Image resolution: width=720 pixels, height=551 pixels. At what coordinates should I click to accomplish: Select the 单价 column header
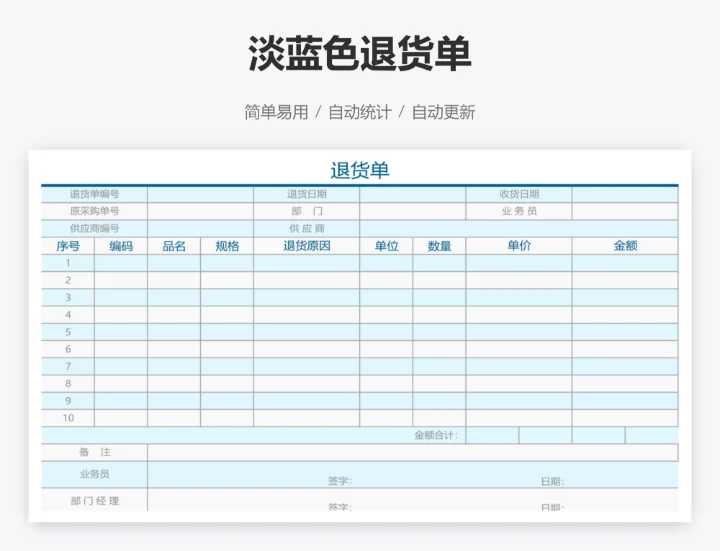[x=518, y=246]
